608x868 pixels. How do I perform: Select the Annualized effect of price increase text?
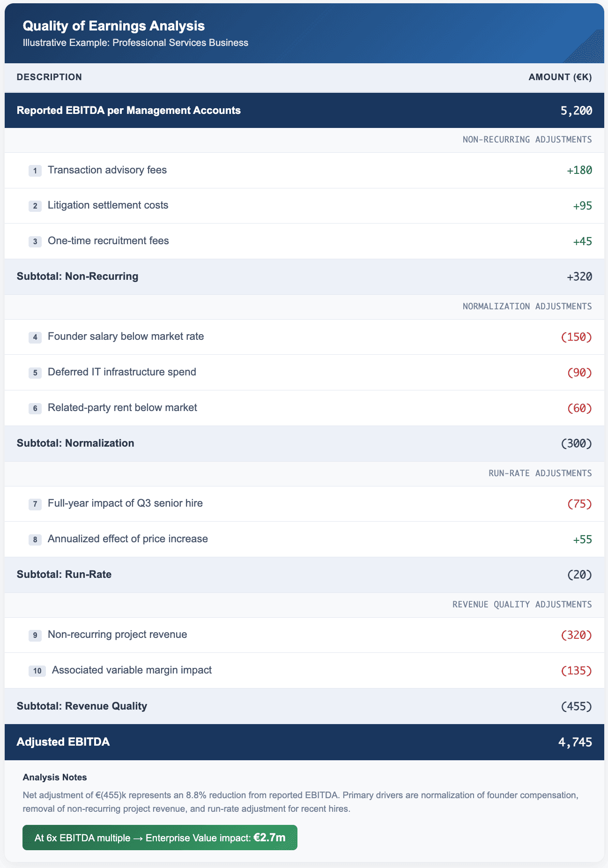(x=128, y=539)
